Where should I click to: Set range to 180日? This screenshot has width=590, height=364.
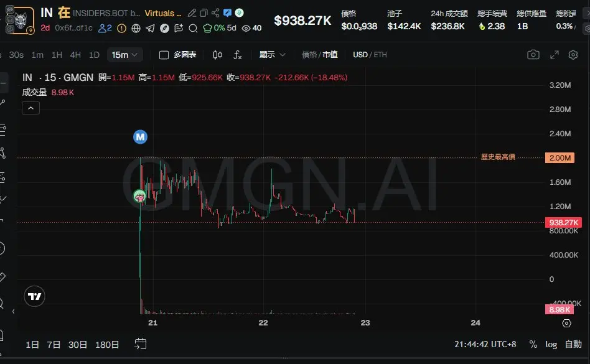coord(107,345)
